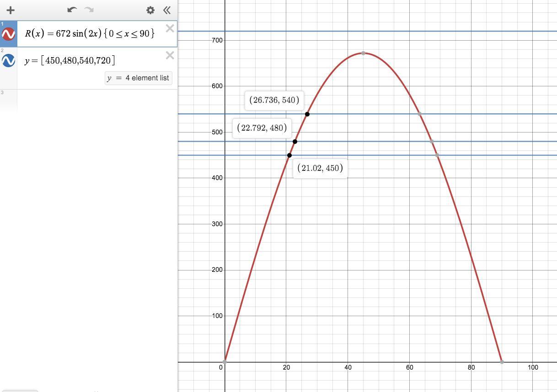Click the gray x-intercept at 90

point(502,362)
